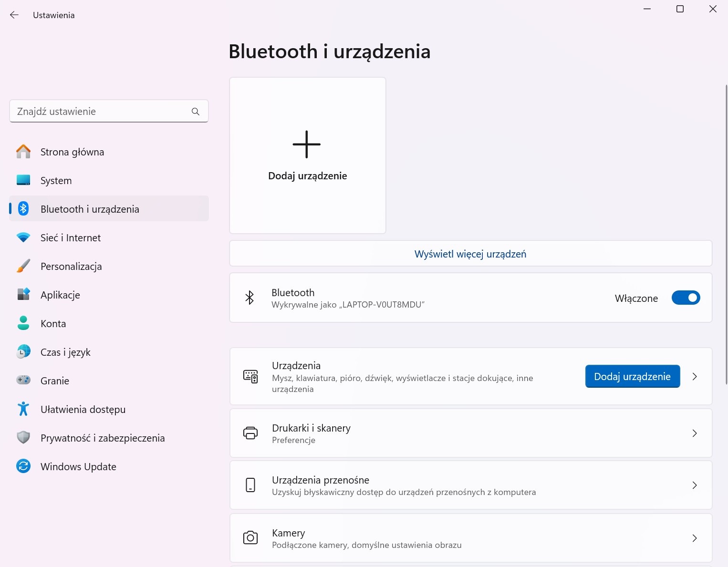Click the camera icon beside Kamery
The width and height of the screenshot is (728, 567).
250,538
